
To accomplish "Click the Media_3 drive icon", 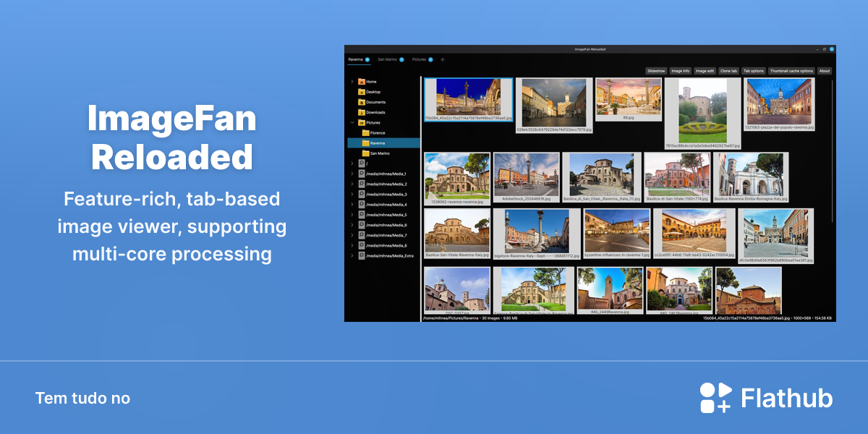I will point(362,194).
